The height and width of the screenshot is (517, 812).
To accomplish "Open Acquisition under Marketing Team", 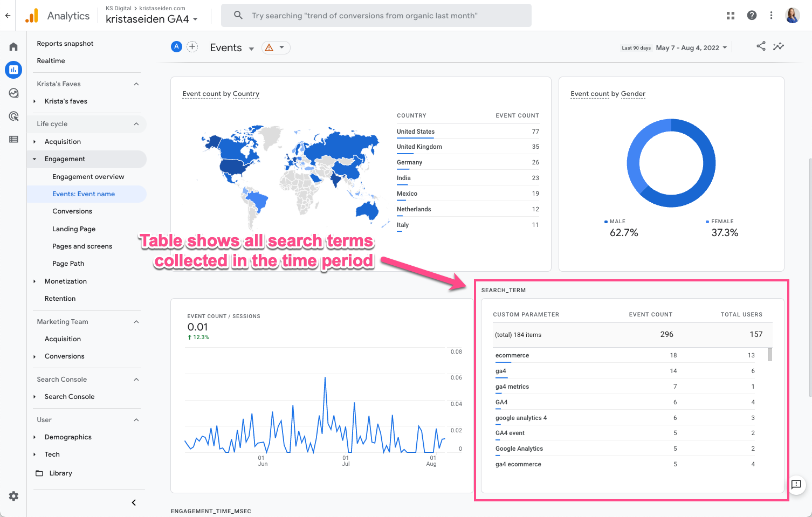I will click(63, 339).
